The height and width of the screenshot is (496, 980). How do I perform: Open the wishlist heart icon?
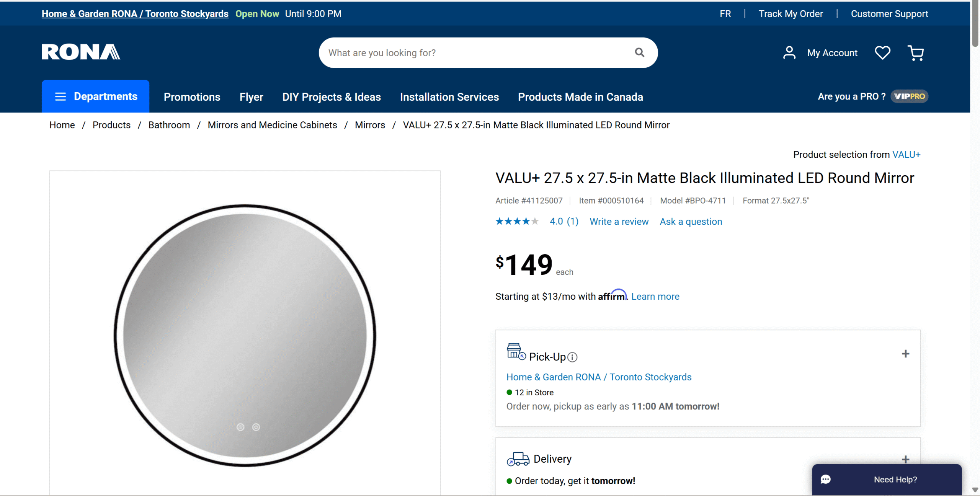coord(882,52)
